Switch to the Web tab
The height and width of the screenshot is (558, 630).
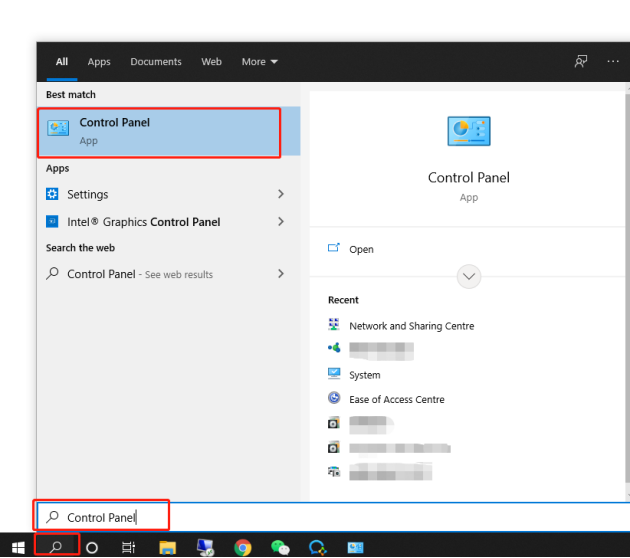tap(211, 61)
